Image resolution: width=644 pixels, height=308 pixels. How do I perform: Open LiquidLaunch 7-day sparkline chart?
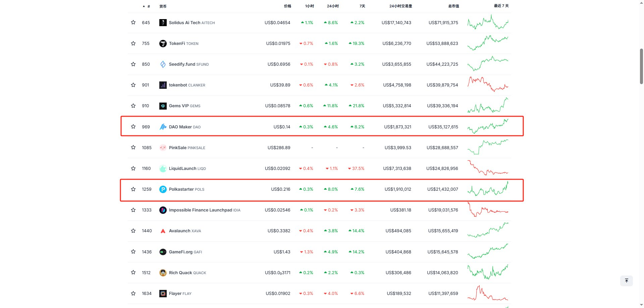pos(488,168)
